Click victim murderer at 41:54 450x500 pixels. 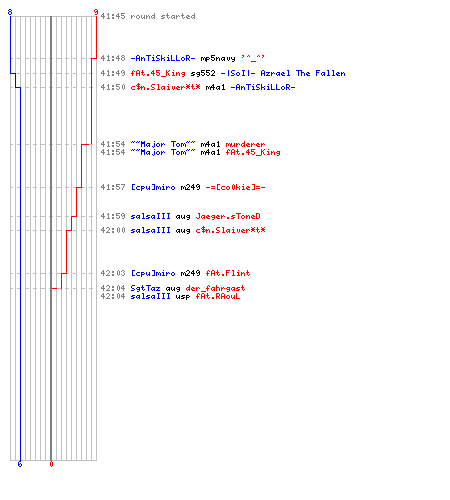[x=245, y=144]
